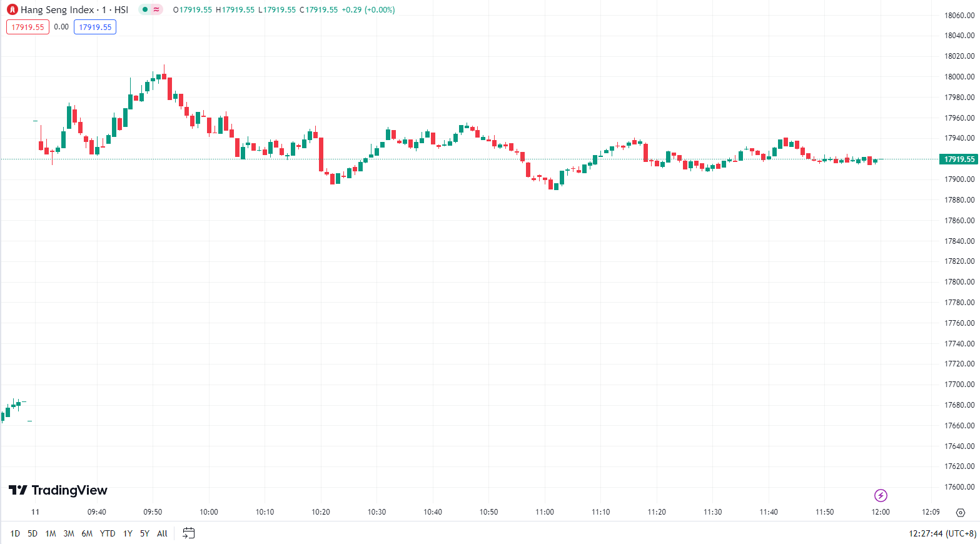Select the 5D time range
The width and height of the screenshot is (980, 544).
coord(33,533)
